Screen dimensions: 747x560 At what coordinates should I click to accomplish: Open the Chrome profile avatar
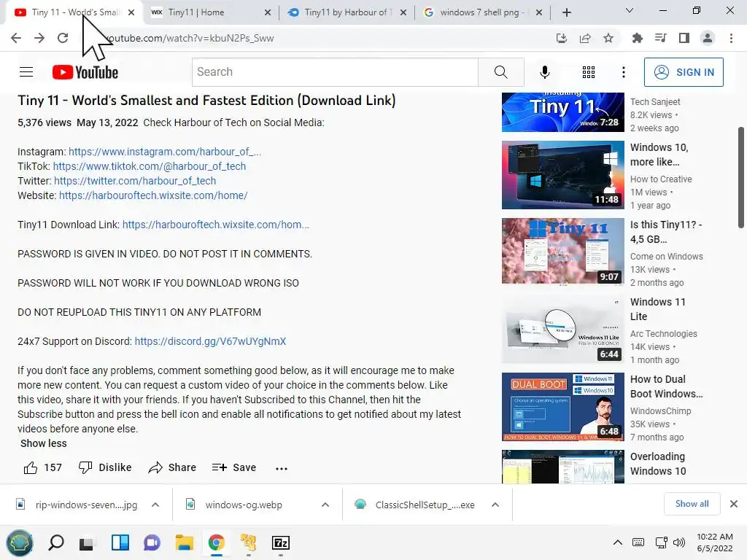pos(708,38)
